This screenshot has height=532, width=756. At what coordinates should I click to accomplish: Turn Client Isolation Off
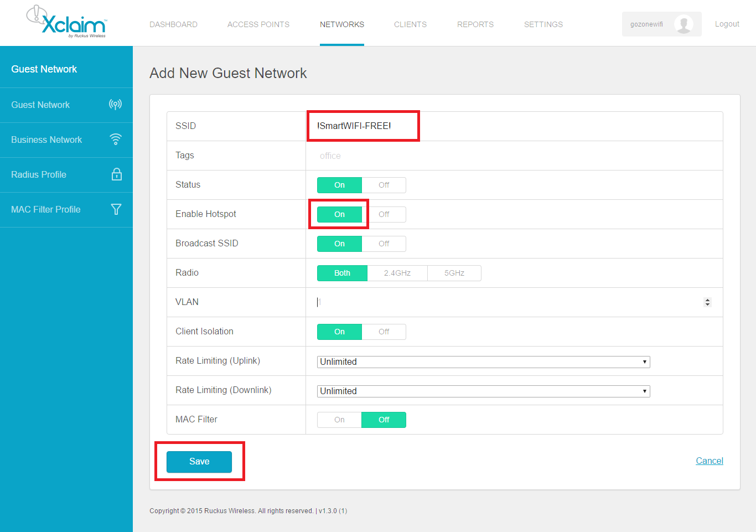pyautogui.click(x=384, y=332)
